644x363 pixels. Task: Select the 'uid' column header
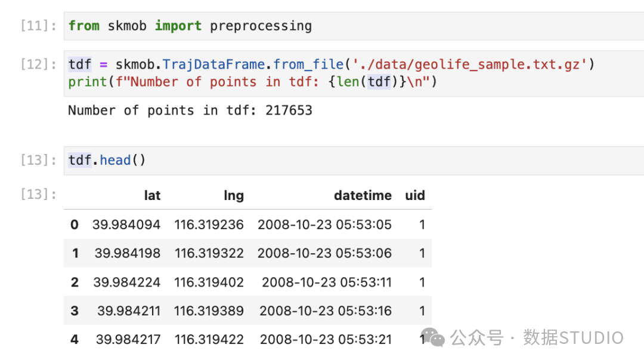coord(415,196)
